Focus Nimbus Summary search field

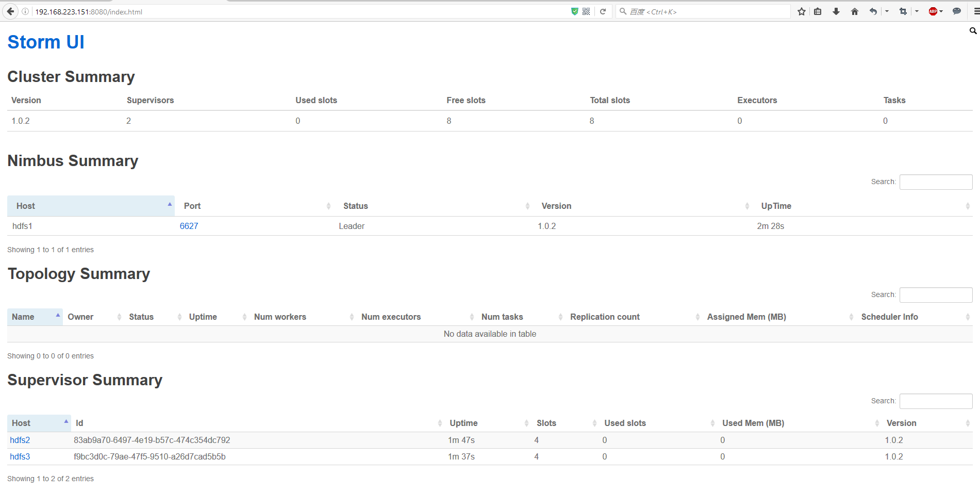pos(936,182)
